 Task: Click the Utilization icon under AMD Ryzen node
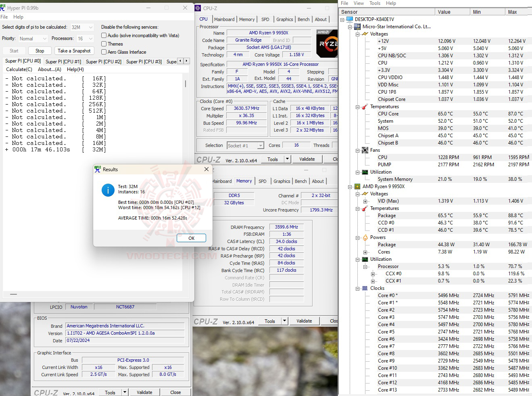[x=365, y=259]
